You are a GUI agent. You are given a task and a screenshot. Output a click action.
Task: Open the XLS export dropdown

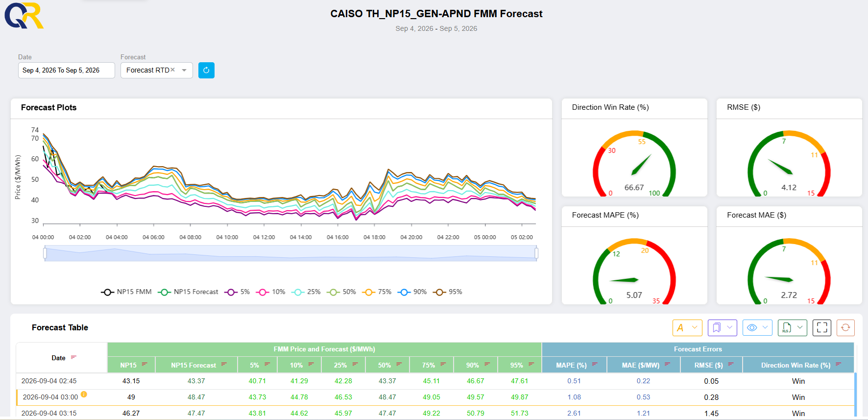793,328
